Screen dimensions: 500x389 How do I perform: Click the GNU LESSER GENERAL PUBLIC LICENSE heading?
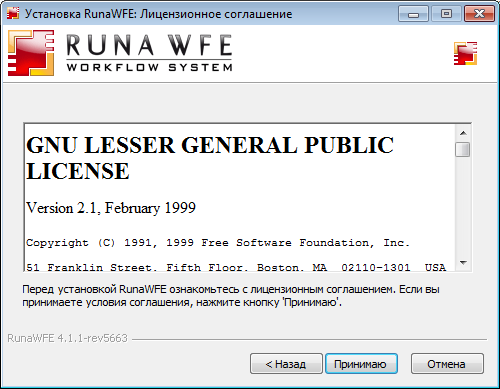[x=210, y=158]
